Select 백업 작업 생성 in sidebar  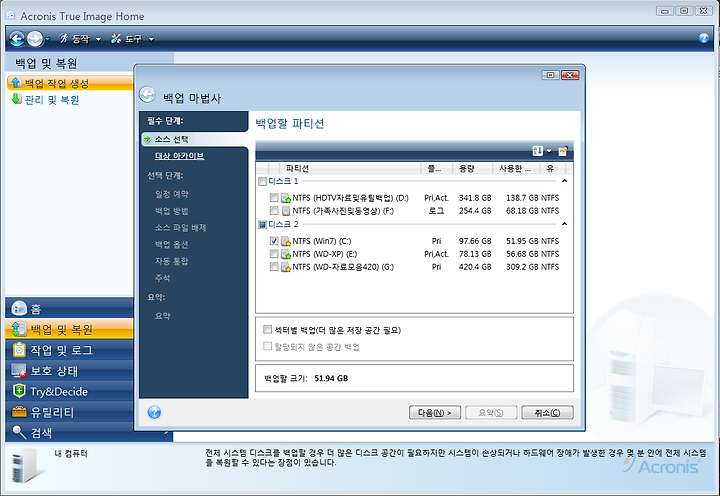click(70, 83)
